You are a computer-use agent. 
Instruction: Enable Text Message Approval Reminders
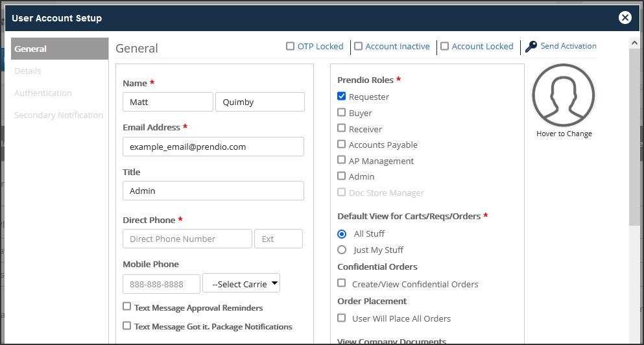point(127,306)
